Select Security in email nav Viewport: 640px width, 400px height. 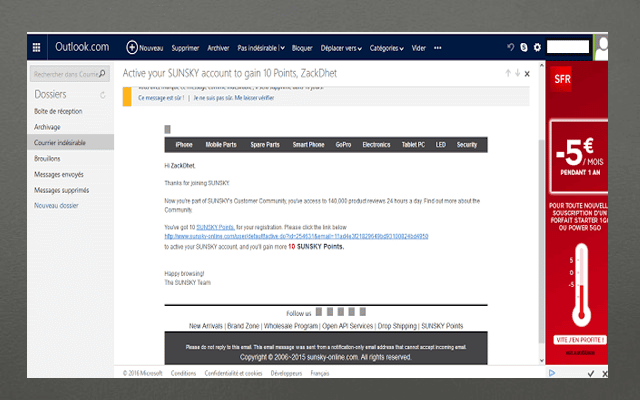467,144
